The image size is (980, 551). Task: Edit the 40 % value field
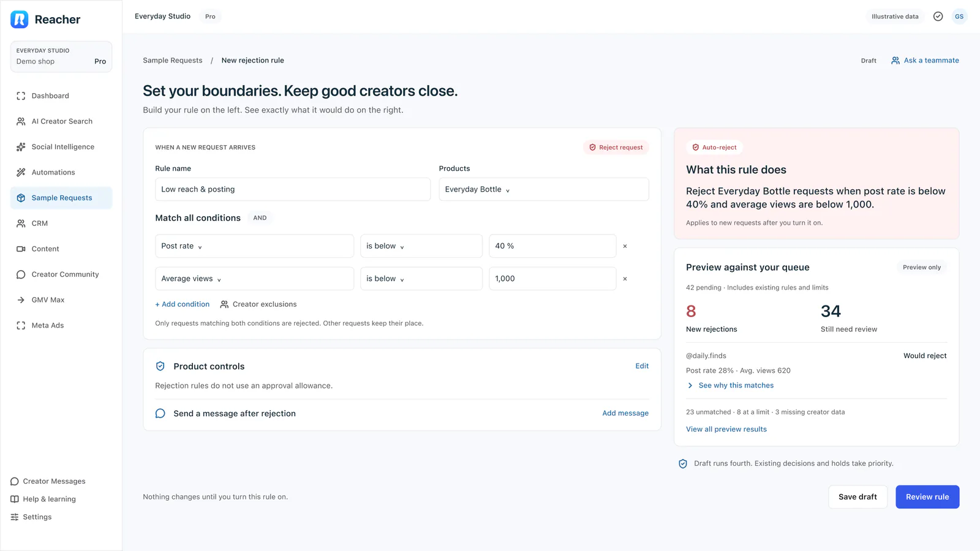click(x=552, y=246)
